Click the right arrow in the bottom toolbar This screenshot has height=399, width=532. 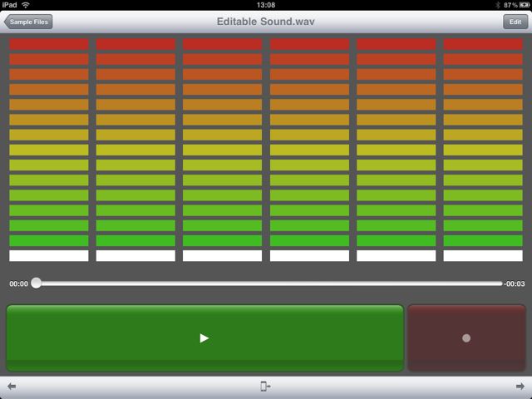click(520, 386)
